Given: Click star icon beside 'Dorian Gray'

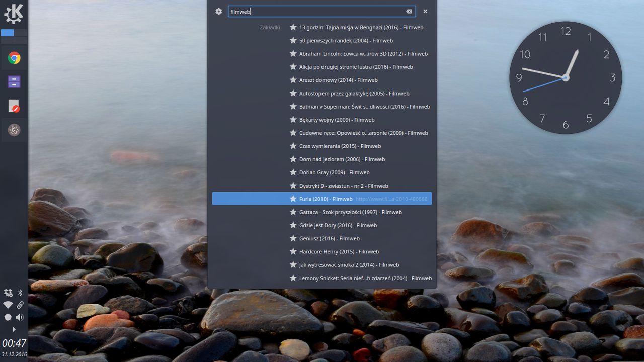Looking at the screenshot, I should pyautogui.click(x=293, y=172).
